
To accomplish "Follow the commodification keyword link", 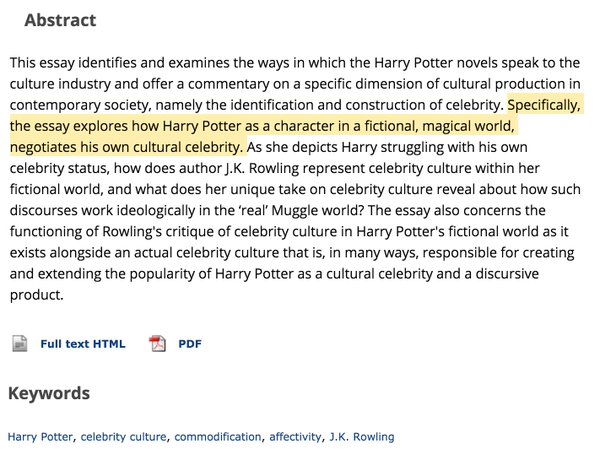I will click(x=218, y=437).
